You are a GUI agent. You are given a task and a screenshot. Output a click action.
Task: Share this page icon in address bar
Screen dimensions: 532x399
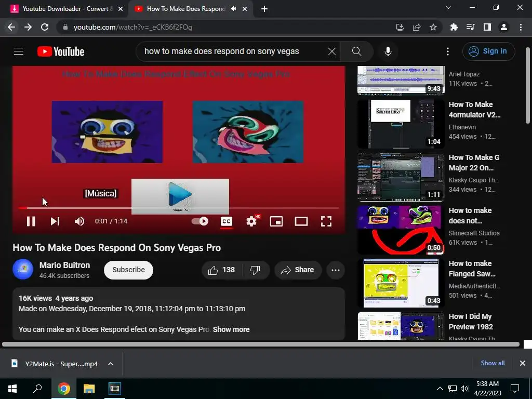coord(417,27)
